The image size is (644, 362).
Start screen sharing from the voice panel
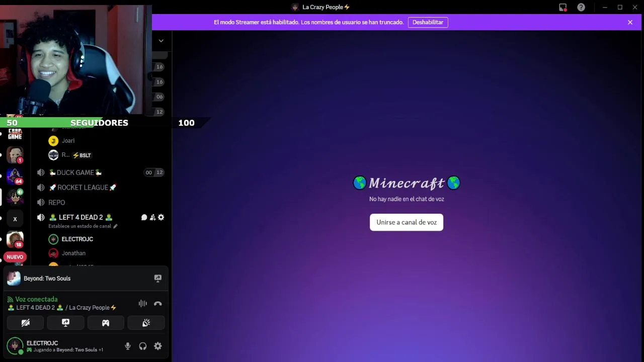(x=65, y=323)
